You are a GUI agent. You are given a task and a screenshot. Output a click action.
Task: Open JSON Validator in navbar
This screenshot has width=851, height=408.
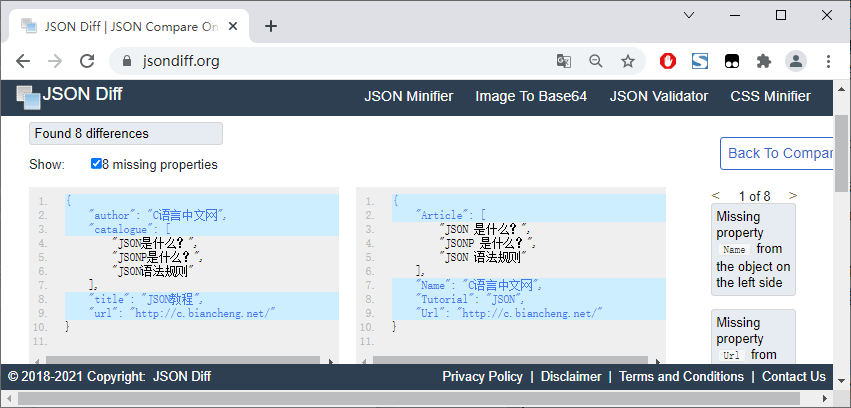(658, 97)
